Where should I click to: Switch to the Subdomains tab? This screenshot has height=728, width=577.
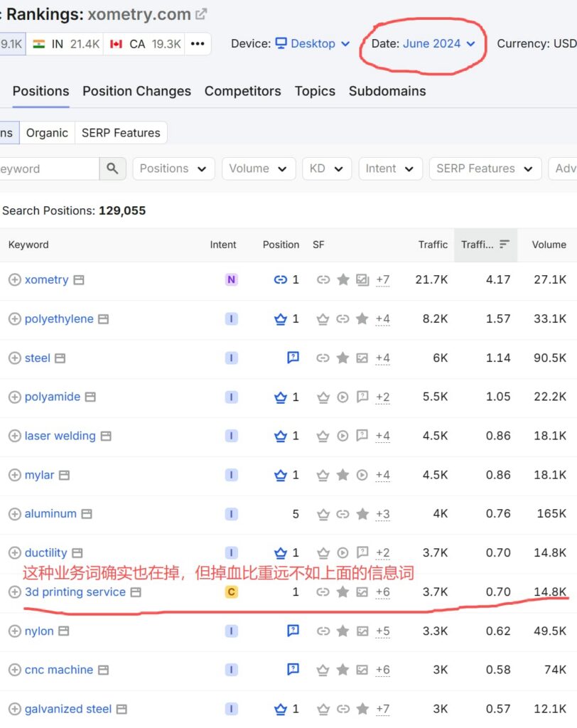[387, 91]
